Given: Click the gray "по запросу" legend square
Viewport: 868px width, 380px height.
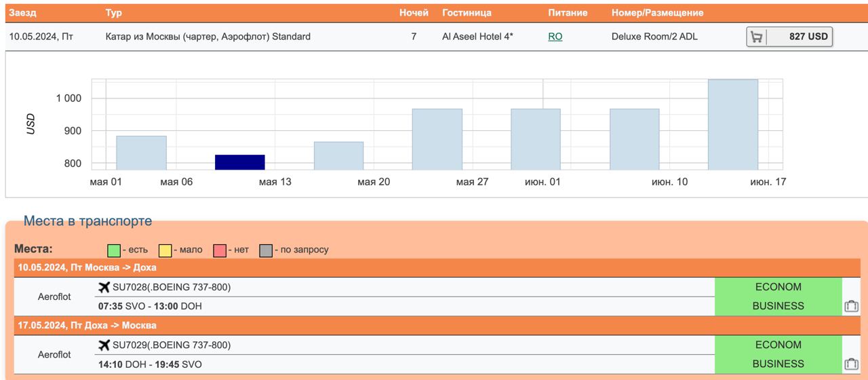Looking at the screenshot, I should [266, 250].
